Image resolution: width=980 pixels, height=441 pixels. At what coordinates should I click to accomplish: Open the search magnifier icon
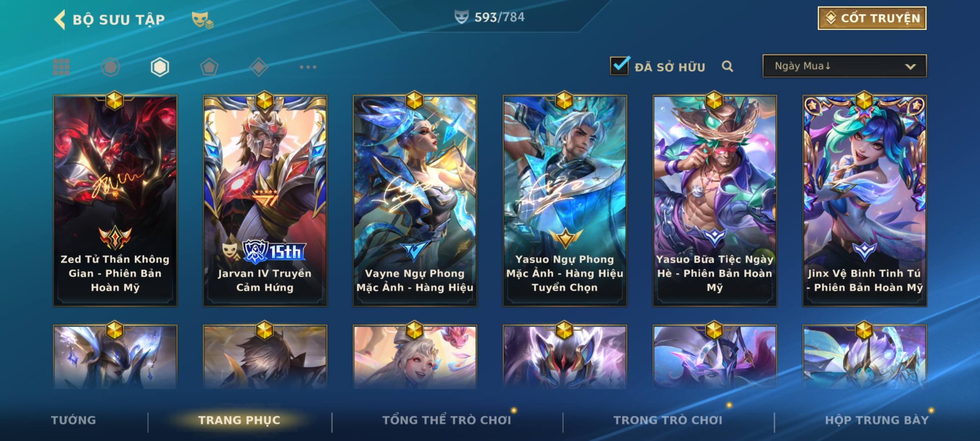[x=727, y=66]
